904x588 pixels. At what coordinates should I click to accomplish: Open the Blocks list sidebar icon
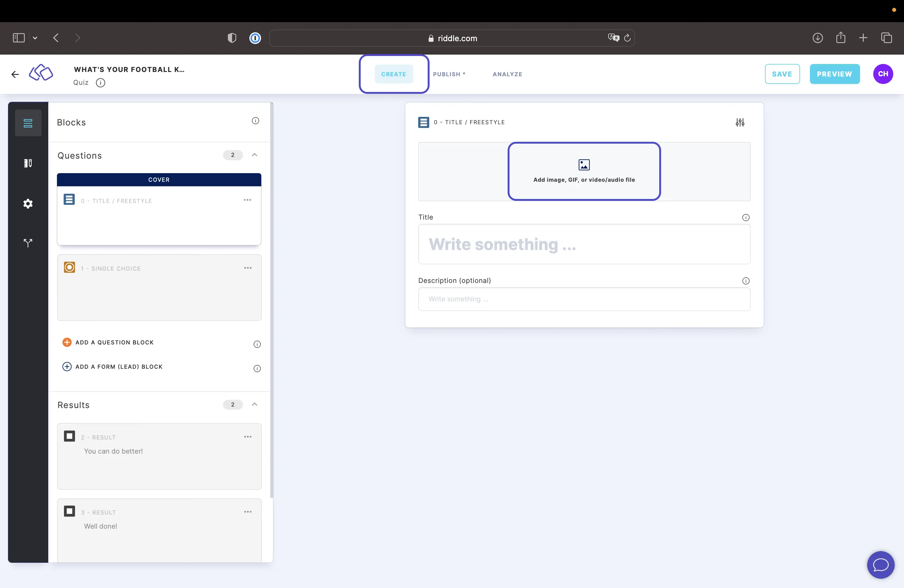tap(28, 123)
